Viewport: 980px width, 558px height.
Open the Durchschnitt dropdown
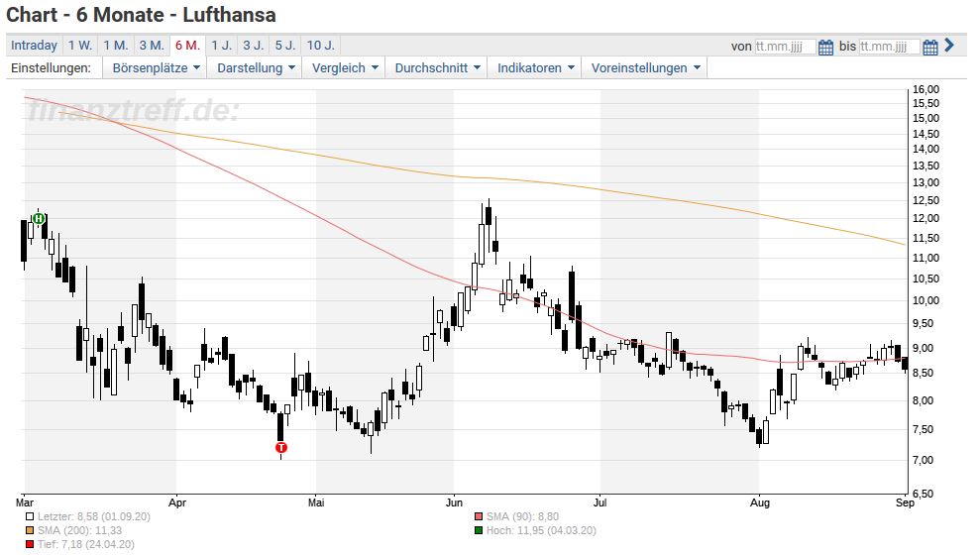coord(437,68)
